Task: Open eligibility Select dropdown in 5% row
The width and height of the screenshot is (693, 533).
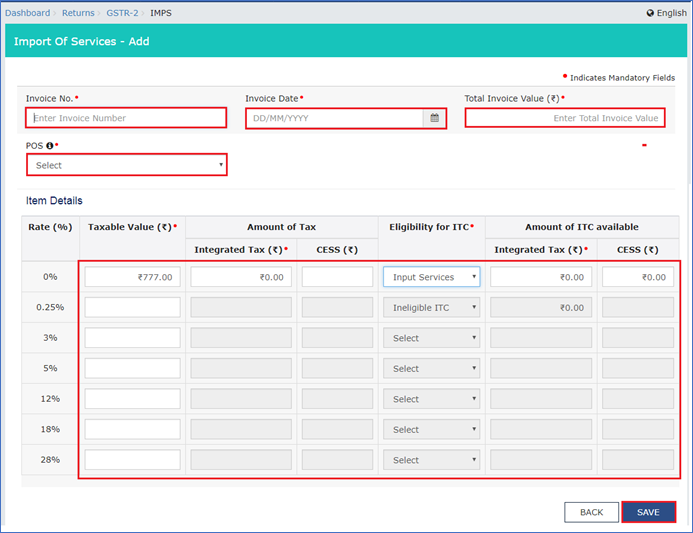Action: click(432, 368)
